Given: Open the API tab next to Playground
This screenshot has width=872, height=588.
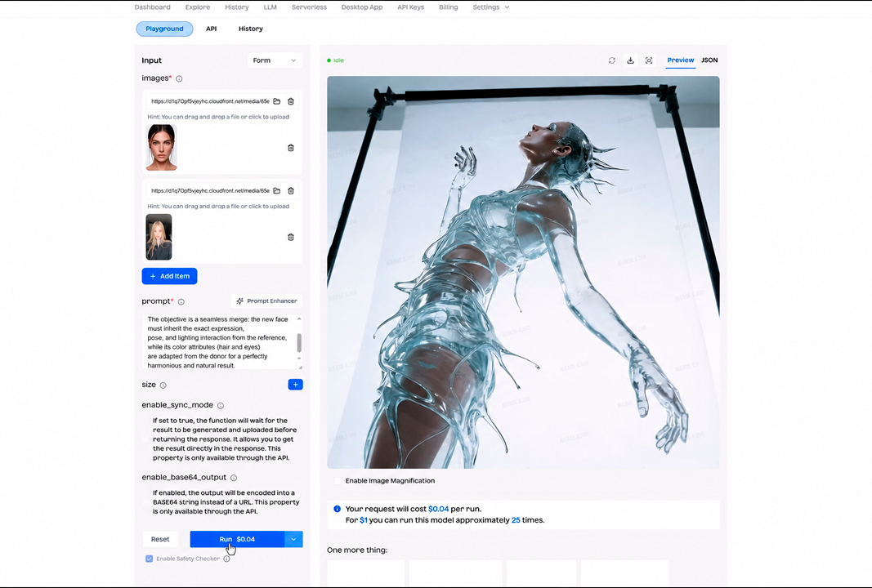Looking at the screenshot, I should pyautogui.click(x=212, y=29).
